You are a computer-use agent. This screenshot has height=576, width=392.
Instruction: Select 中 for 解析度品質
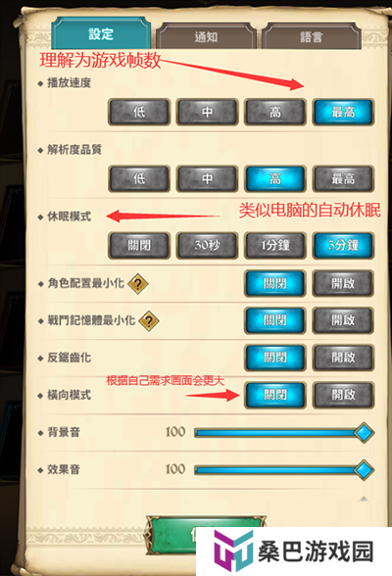[207, 178]
